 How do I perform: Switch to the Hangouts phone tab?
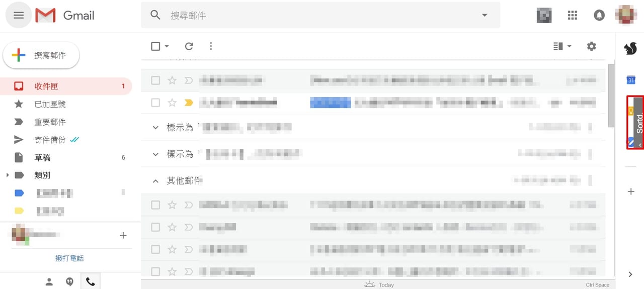[x=90, y=282]
